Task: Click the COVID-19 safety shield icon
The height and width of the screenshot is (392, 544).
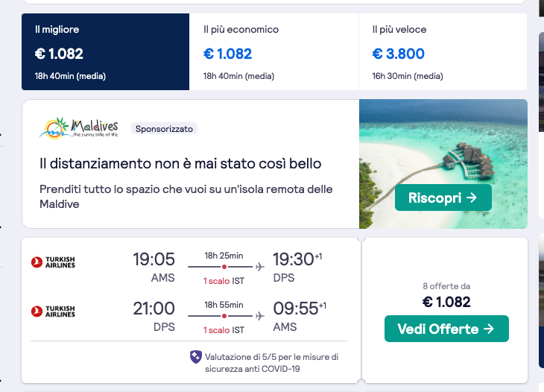Action: [x=196, y=357]
